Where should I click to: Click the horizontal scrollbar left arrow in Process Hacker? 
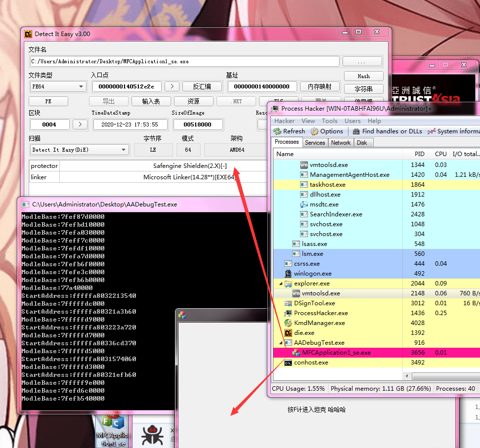[x=407, y=376]
